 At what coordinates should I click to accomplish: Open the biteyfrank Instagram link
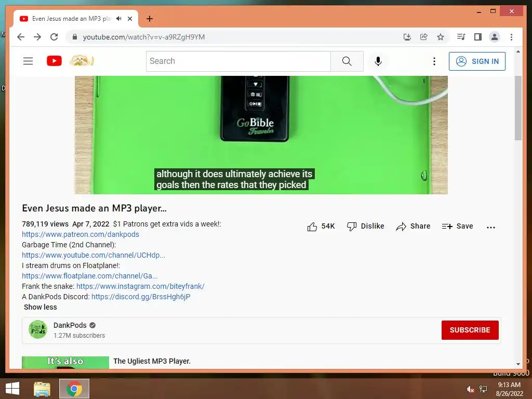[x=140, y=286]
